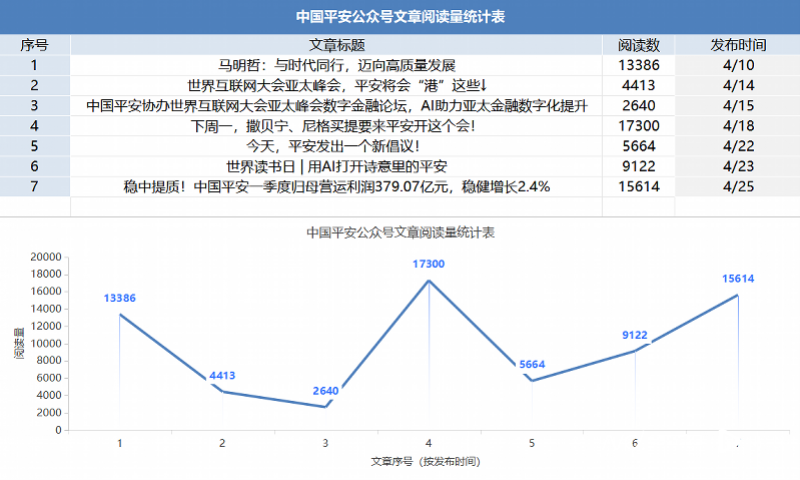Click chart data label 15614
The height and width of the screenshot is (480, 800).
(738, 279)
